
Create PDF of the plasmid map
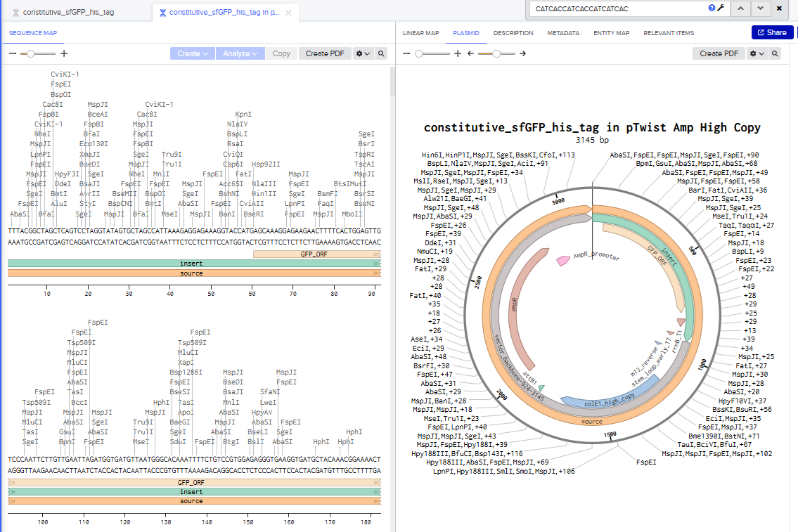[719, 53]
